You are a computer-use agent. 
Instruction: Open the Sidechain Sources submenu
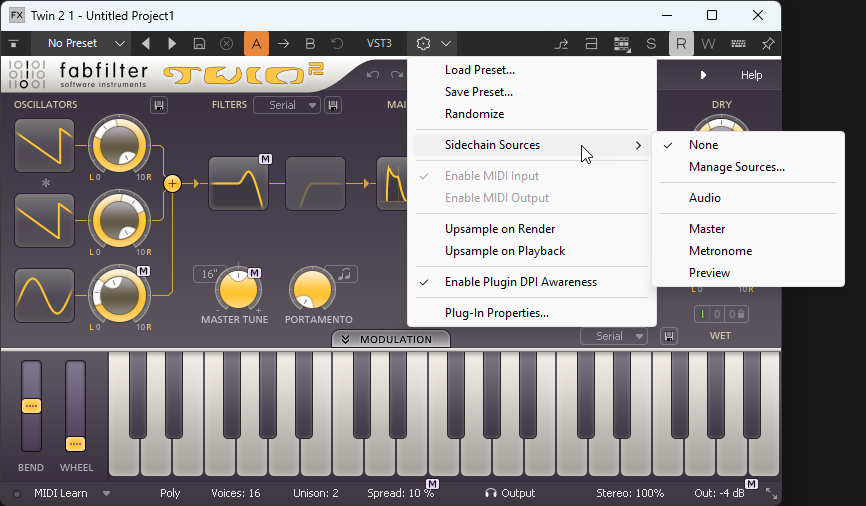(x=531, y=145)
